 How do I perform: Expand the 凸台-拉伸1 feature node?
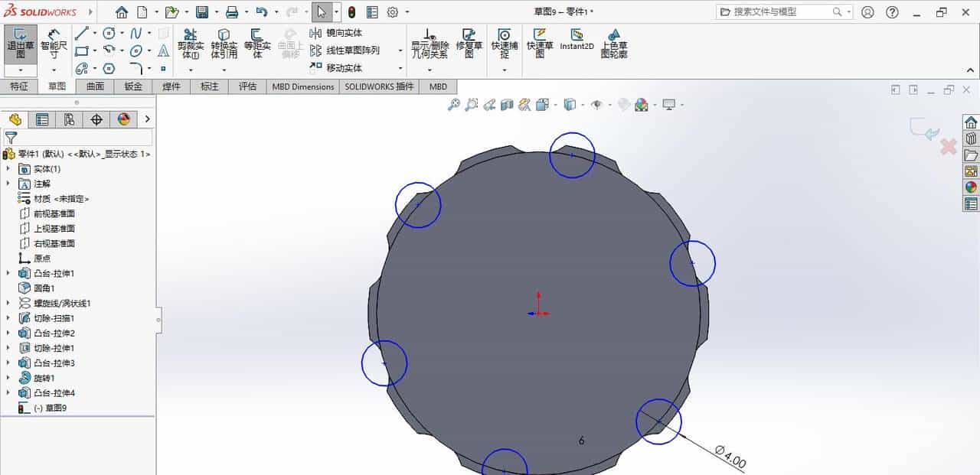8,273
